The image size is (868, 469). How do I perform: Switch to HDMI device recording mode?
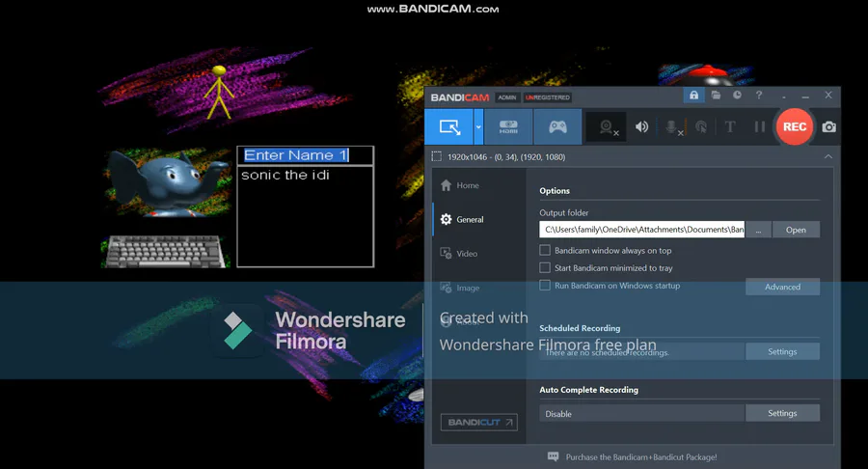coord(508,126)
